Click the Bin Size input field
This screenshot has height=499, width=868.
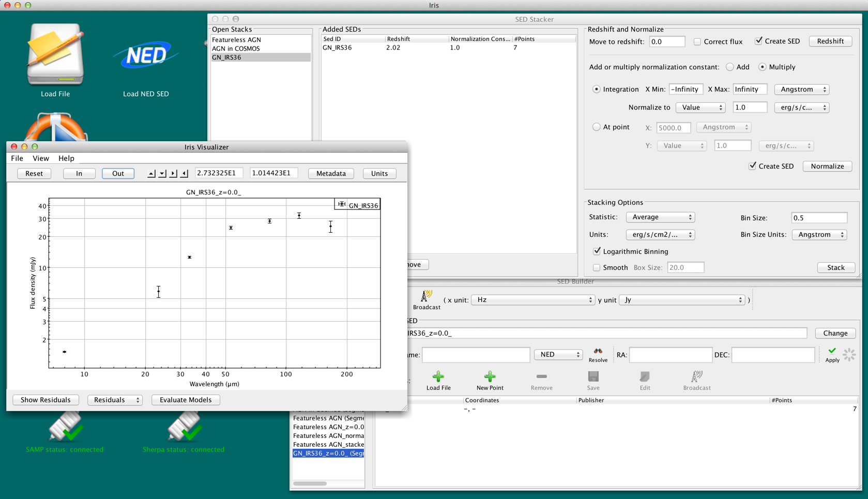point(819,218)
